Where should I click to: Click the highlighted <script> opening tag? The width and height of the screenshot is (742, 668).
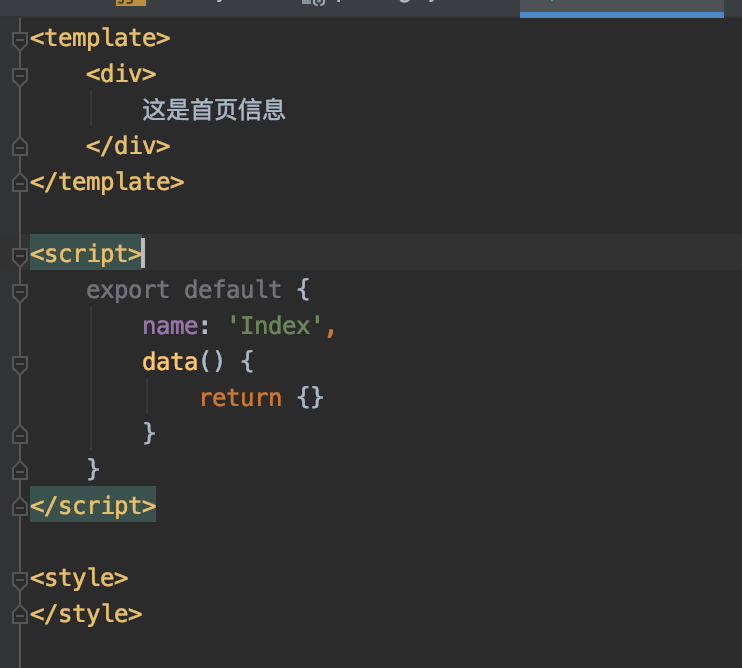(86, 254)
